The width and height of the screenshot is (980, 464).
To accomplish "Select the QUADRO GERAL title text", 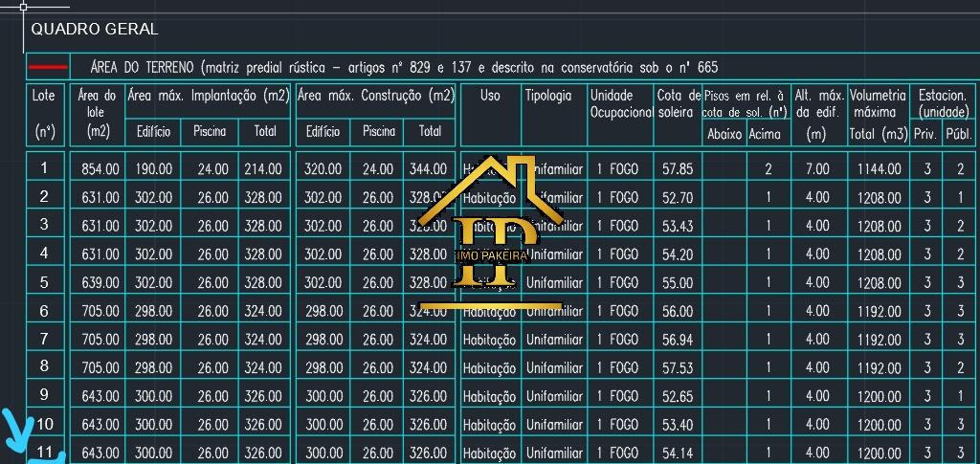I will point(94,30).
